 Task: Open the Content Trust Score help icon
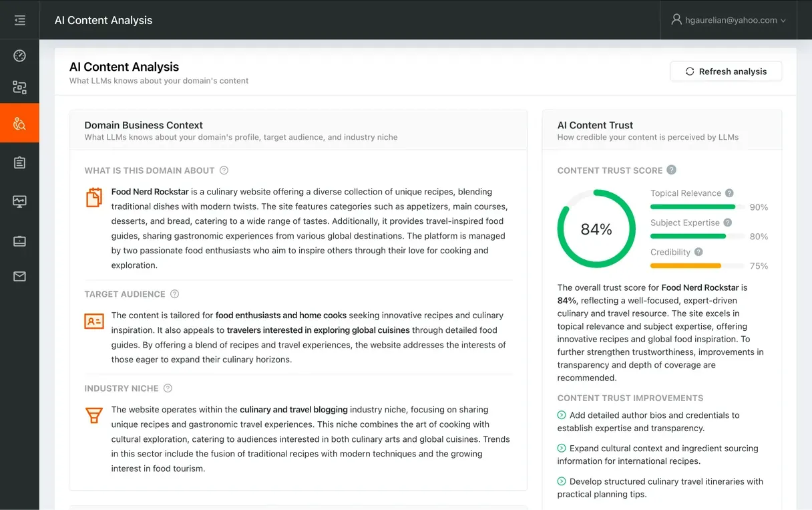tap(672, 170)
